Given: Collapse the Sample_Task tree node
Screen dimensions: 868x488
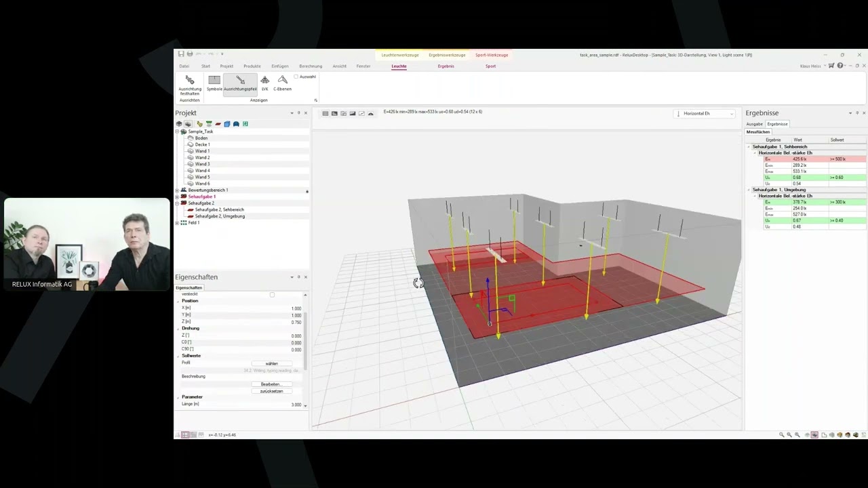Looking at the screenshot, I should 177,131.
